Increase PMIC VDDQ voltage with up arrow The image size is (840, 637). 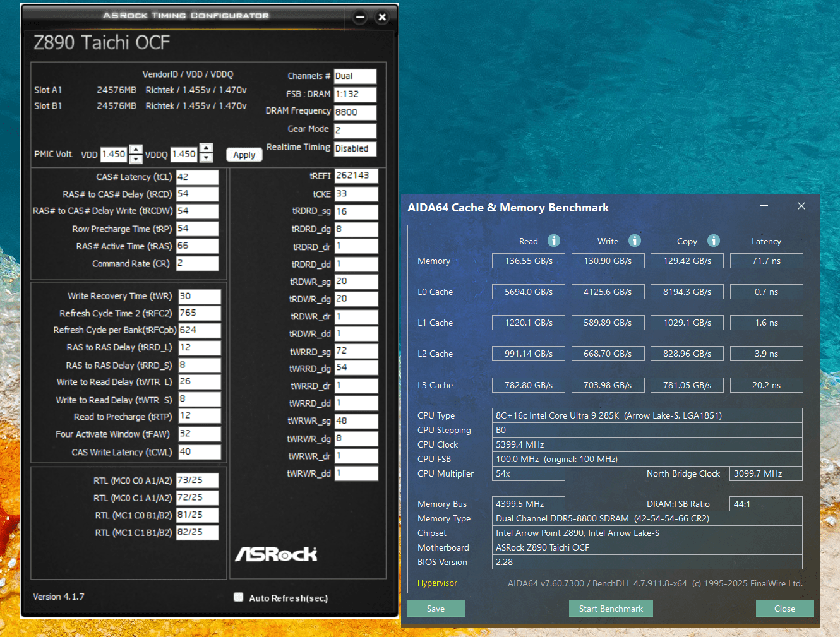[x=206, y=148]
